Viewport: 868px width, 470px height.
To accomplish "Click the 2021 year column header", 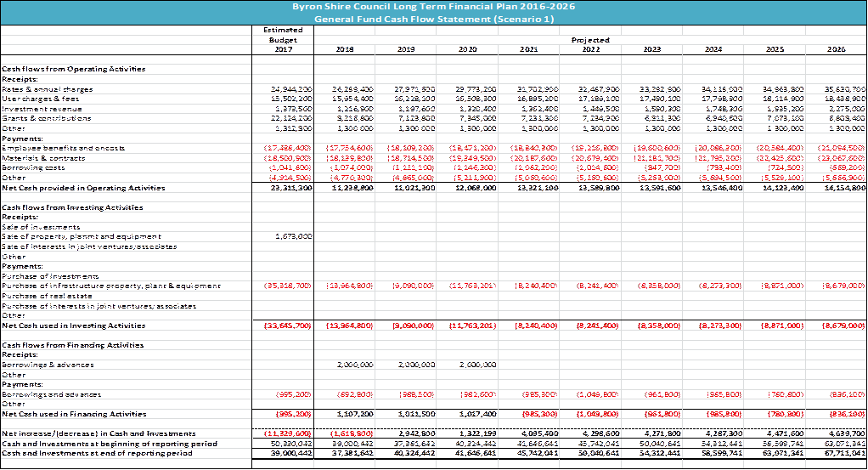I will coord(528,49).
